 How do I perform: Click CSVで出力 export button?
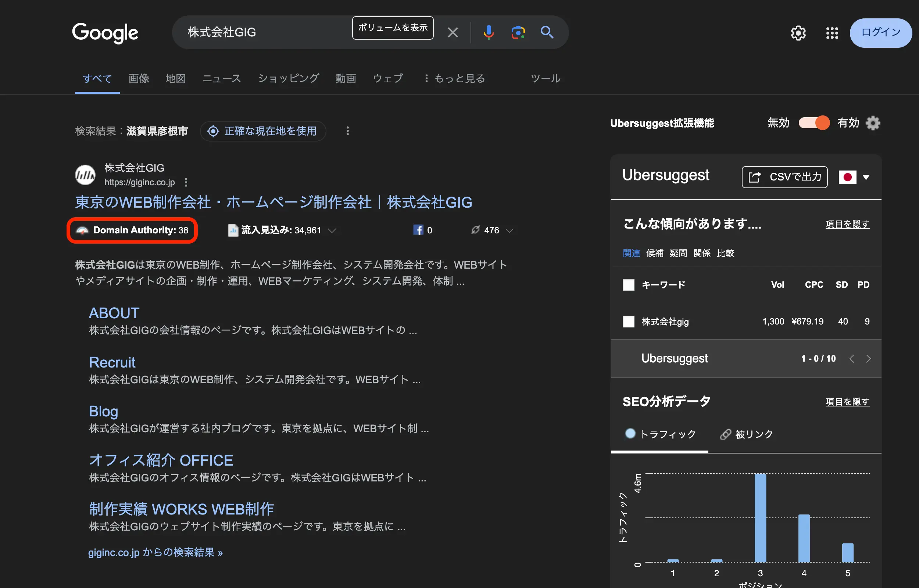coord(784,177)
